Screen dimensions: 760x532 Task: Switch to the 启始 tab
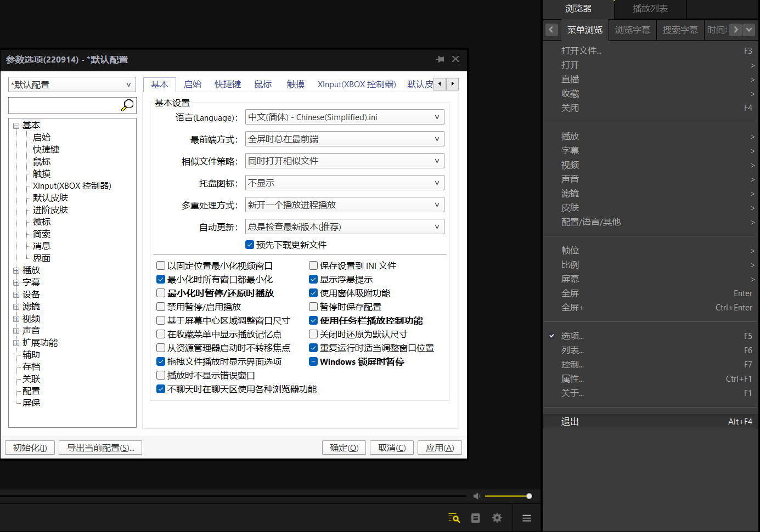[x=192, y=84]
